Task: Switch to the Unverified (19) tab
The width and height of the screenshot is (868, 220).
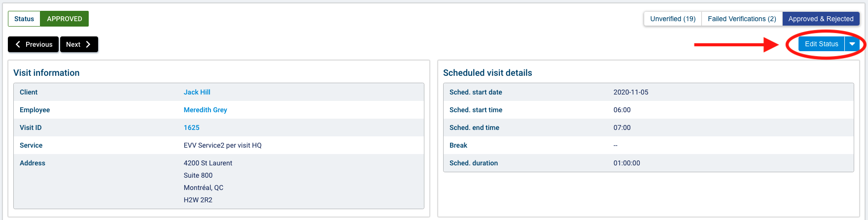Action: (x=673, y=19)
